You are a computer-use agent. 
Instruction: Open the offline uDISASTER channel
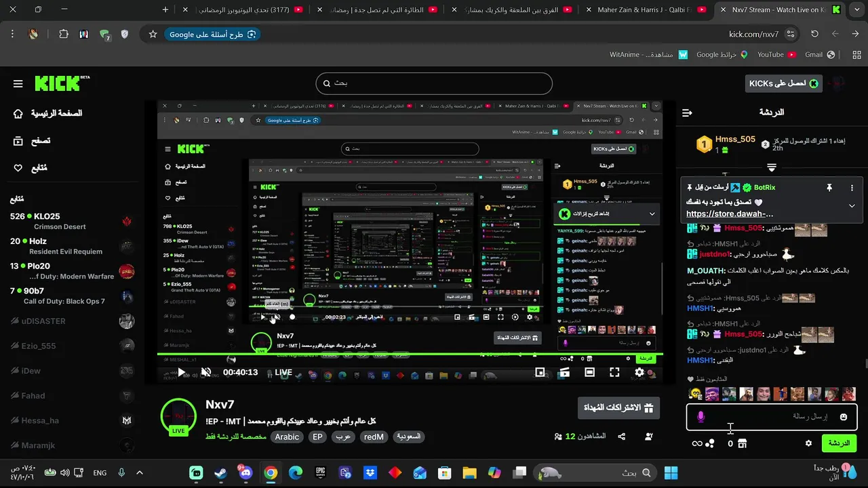71,321
